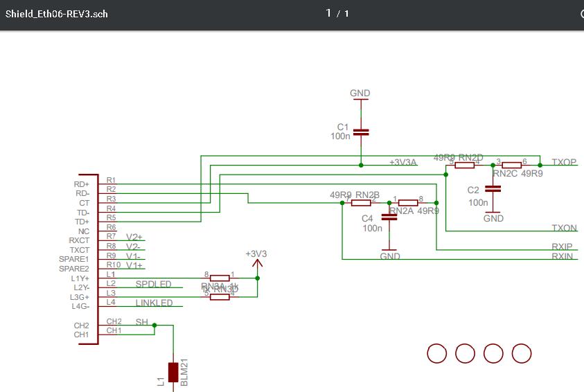
Task: Click the +3V3 supply label
Action: pos(256,254)
